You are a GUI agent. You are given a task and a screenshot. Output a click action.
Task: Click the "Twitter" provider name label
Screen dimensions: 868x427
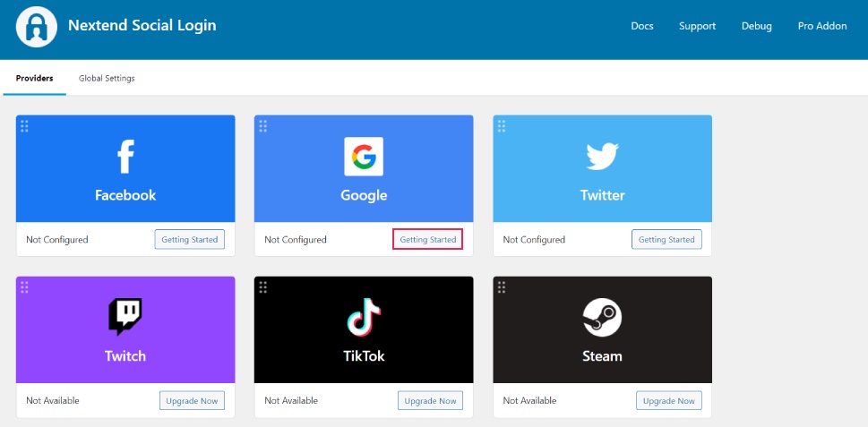tap(602, 195)
